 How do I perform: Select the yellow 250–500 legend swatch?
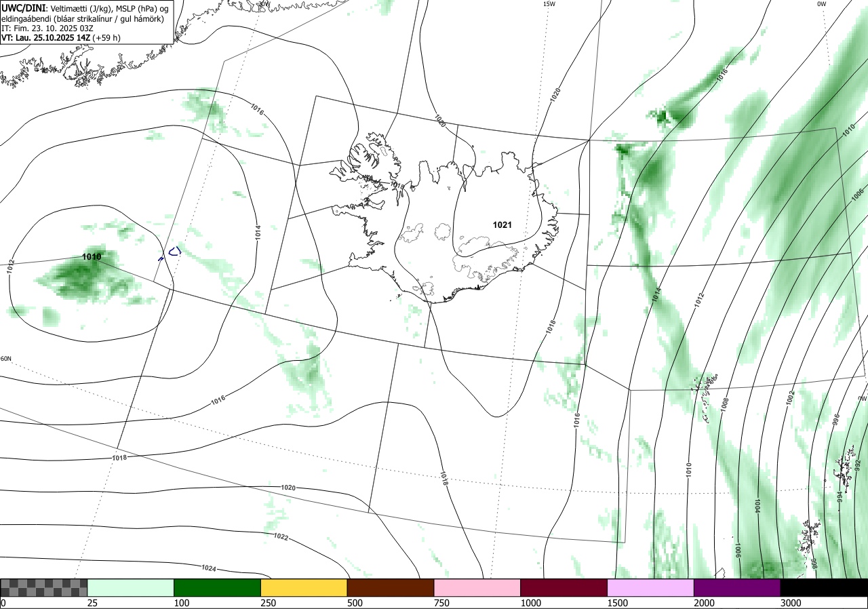point(304,587)
